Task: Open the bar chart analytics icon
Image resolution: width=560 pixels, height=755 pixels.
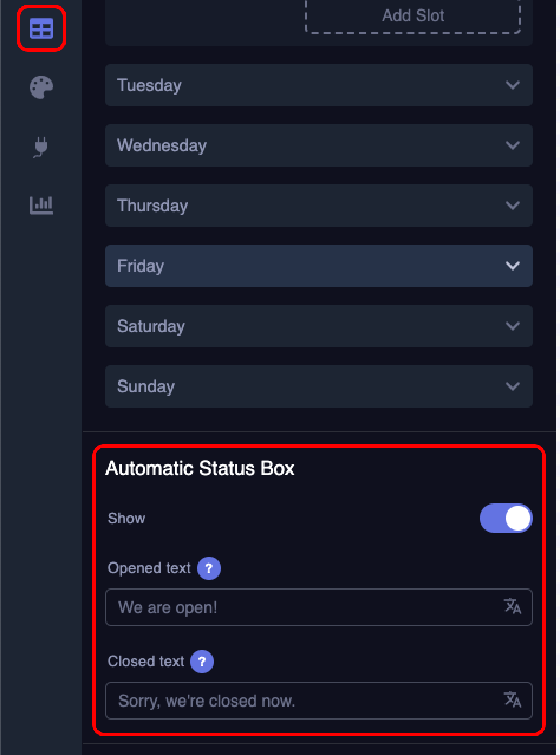Action: pos(41,205)
